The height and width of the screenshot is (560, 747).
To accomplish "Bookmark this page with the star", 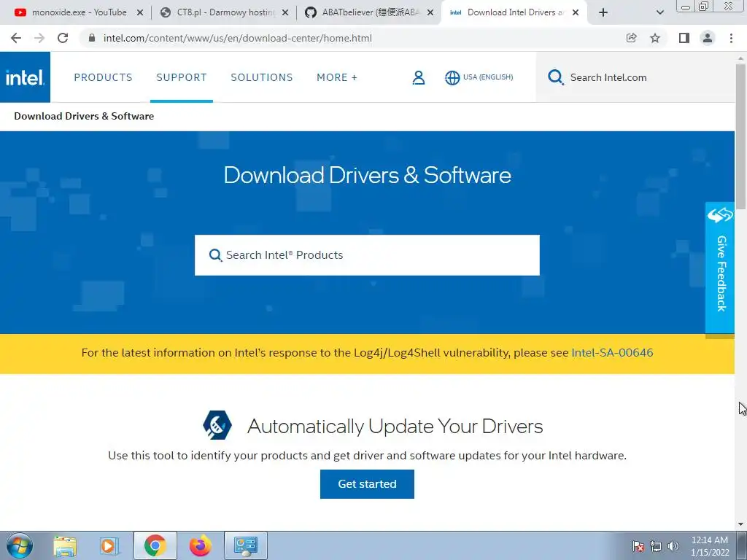I will point(655,38).
